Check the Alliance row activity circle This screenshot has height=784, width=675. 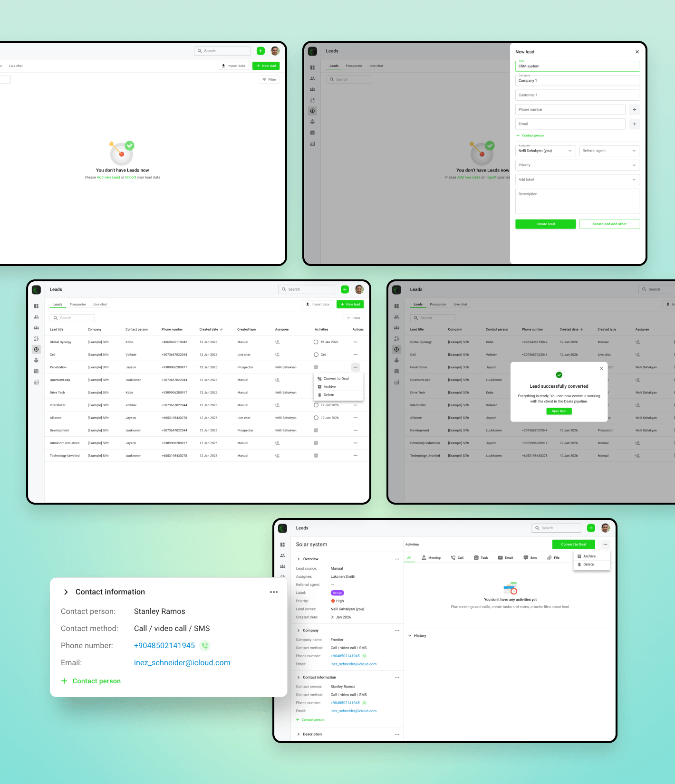point(316,418)
